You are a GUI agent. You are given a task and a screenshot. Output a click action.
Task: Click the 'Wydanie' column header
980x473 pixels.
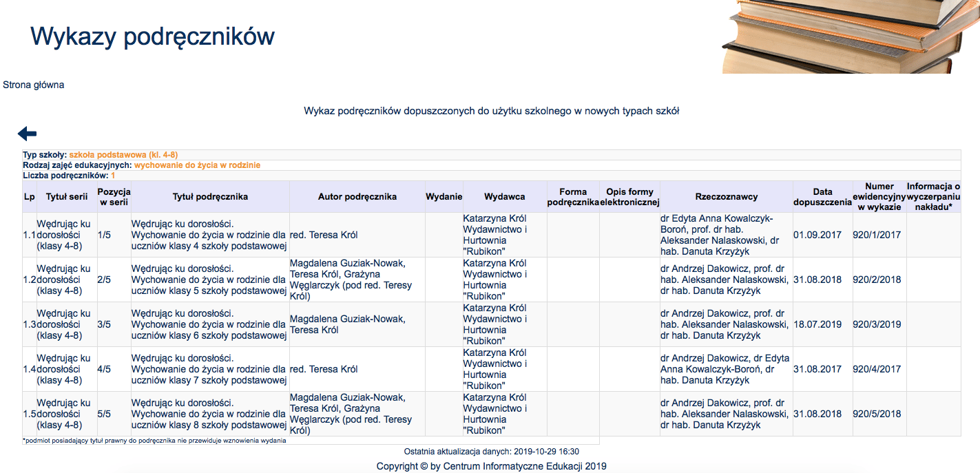[444, 196]
